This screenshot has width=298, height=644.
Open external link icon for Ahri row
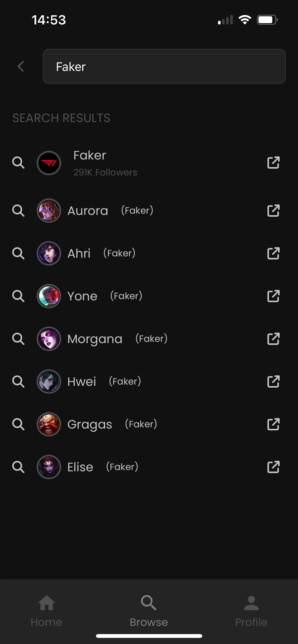[x=273, y=253]
